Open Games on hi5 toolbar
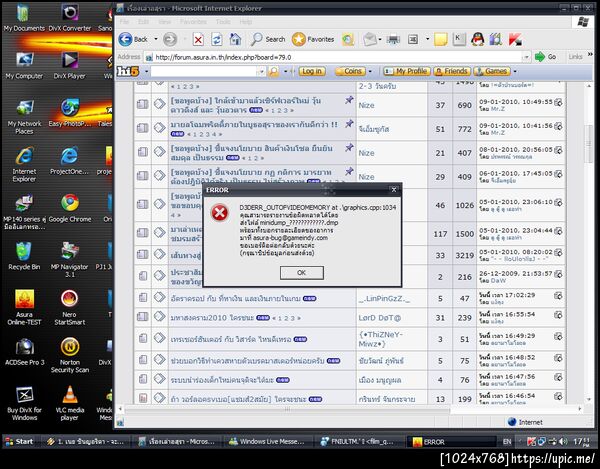 [x=492, y=71]
